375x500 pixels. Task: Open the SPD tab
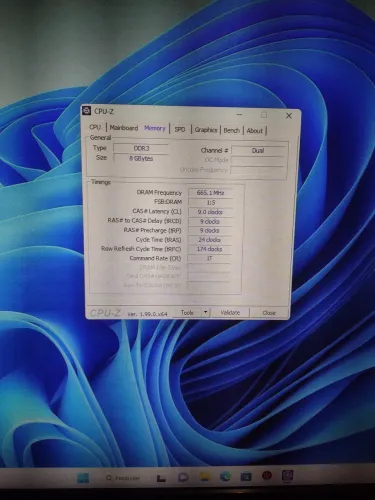180,129
